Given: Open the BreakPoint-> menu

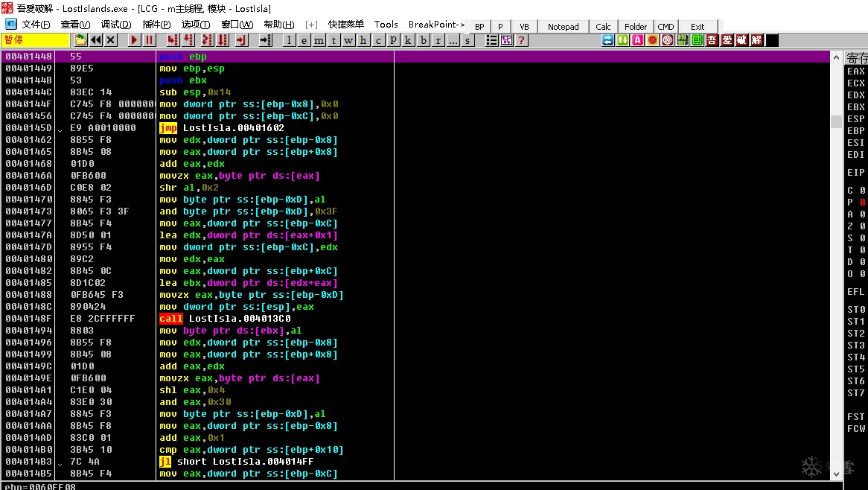Looking at the screenshot, I should pyautogui.click(x=436, y=25).
